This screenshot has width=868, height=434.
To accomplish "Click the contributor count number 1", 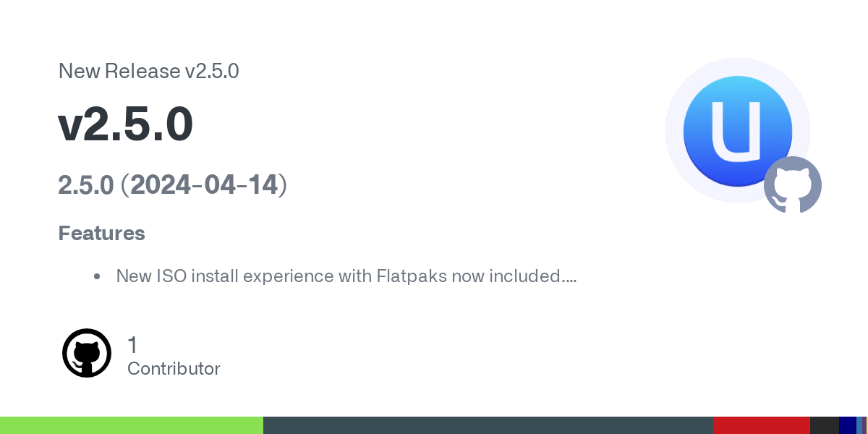I will [x=132, y=345].
